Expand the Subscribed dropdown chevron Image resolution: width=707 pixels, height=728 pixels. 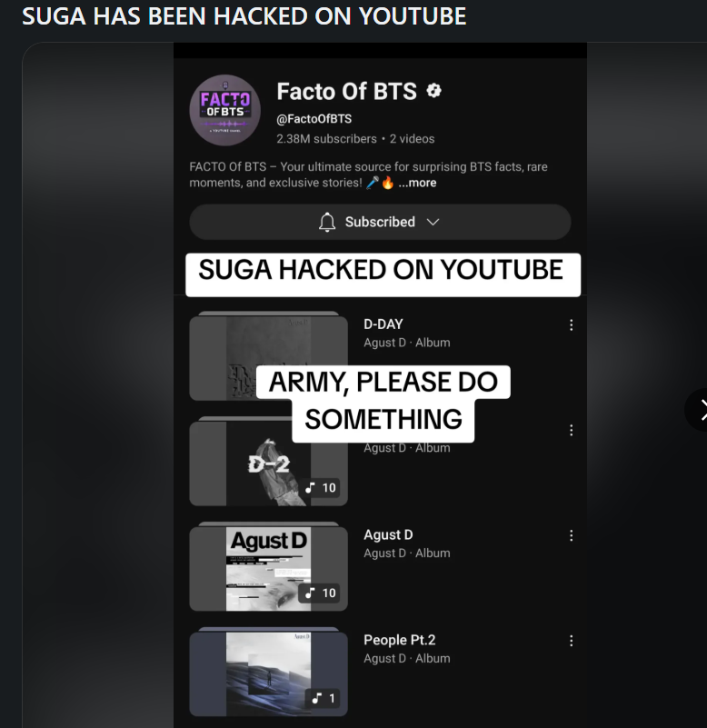click(x=433, y=222)
